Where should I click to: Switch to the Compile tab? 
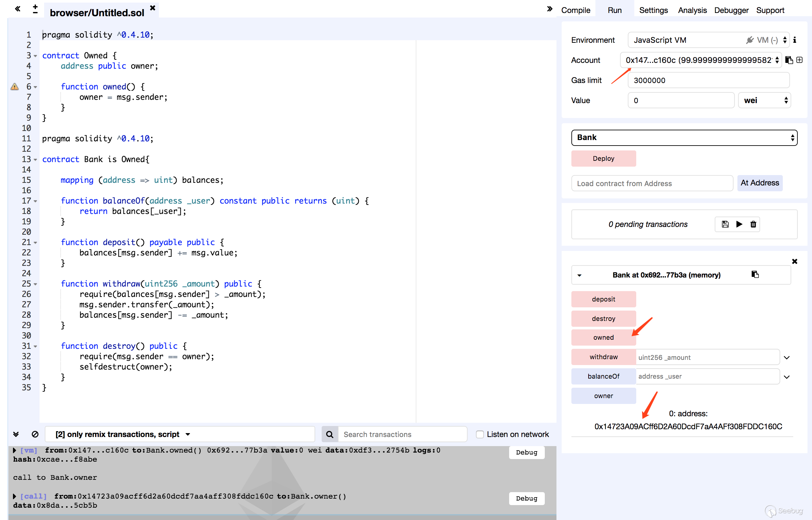[576, 10]
